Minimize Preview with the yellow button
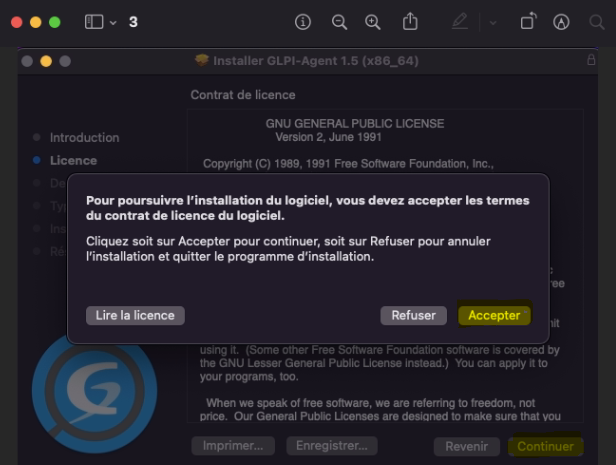This screenshot has width=616, height=465. coord(36,22)
